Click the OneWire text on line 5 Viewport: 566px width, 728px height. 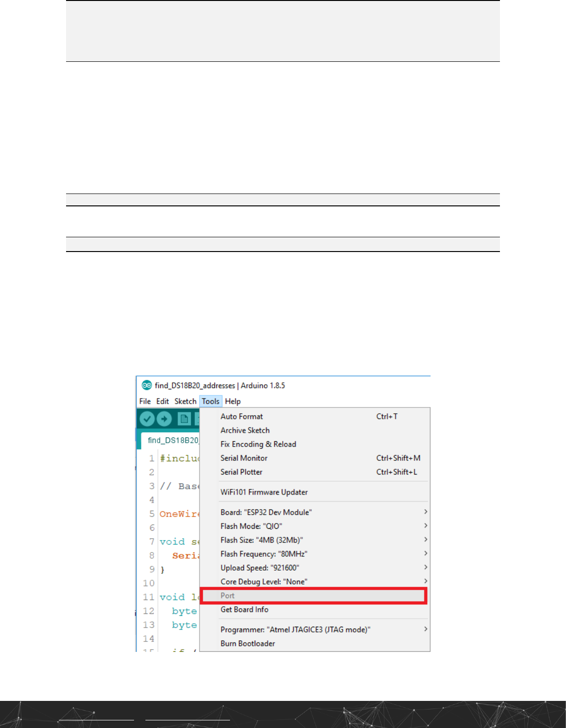[x=180, y=514]
